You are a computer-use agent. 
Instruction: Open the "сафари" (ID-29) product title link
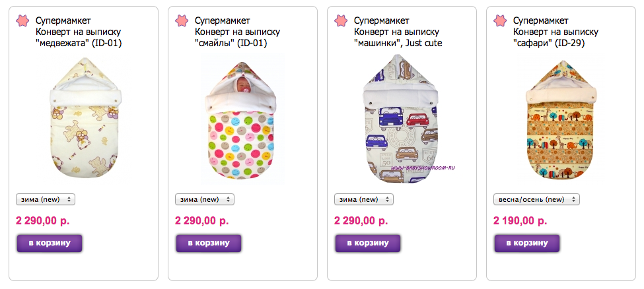[x=556, y=32]
